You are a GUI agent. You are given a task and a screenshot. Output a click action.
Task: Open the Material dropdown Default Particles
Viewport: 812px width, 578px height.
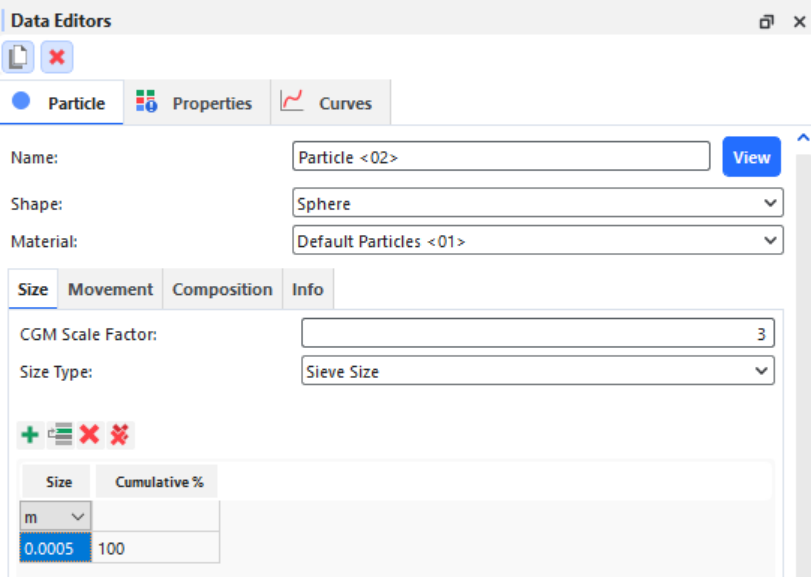pos(538,241)
